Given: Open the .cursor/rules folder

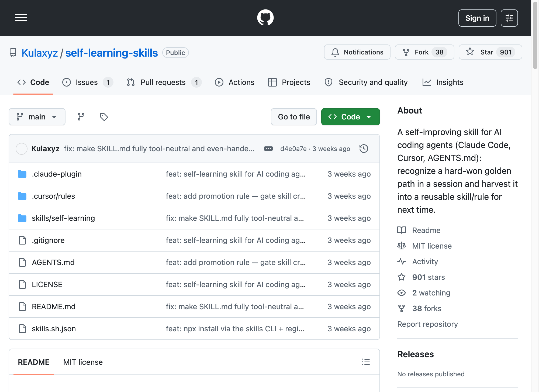Looking at the screenshot, I should (x=53, y=196).
